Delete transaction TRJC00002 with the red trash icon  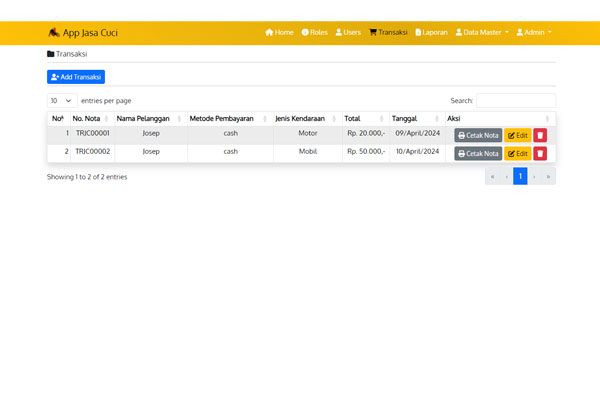pos(540,153)
